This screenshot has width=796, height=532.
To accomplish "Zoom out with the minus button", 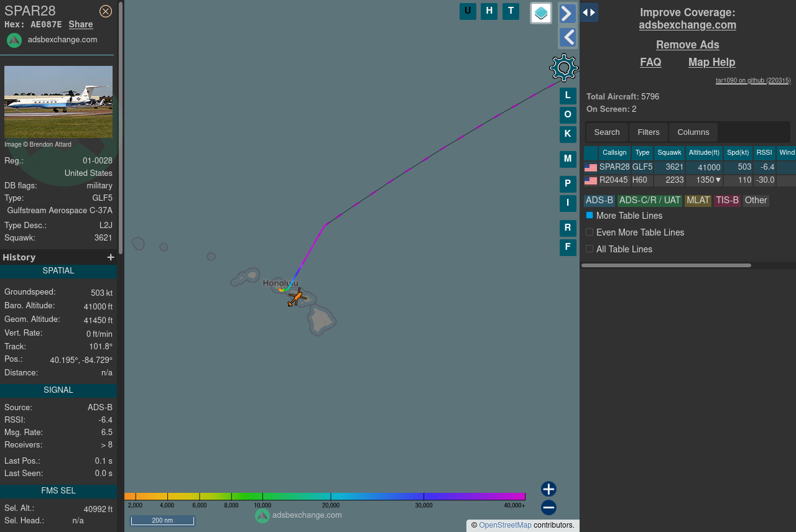I will (548, 507).
